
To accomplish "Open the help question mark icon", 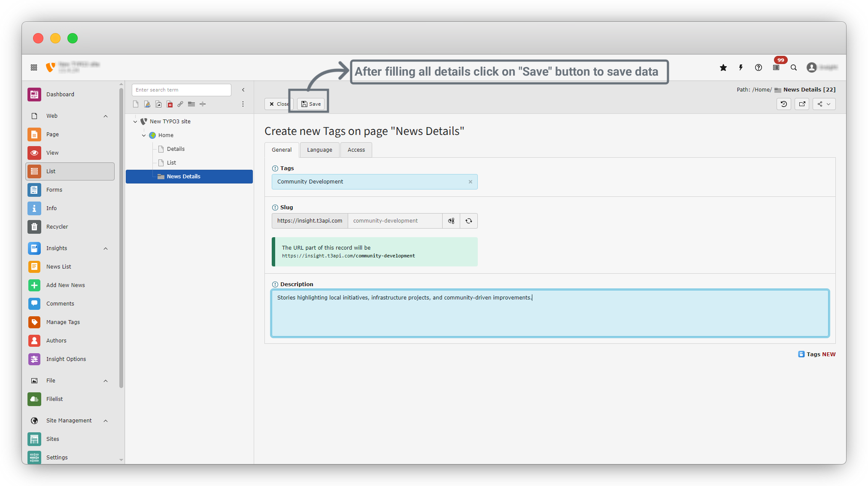I will [x=759, y=67].
